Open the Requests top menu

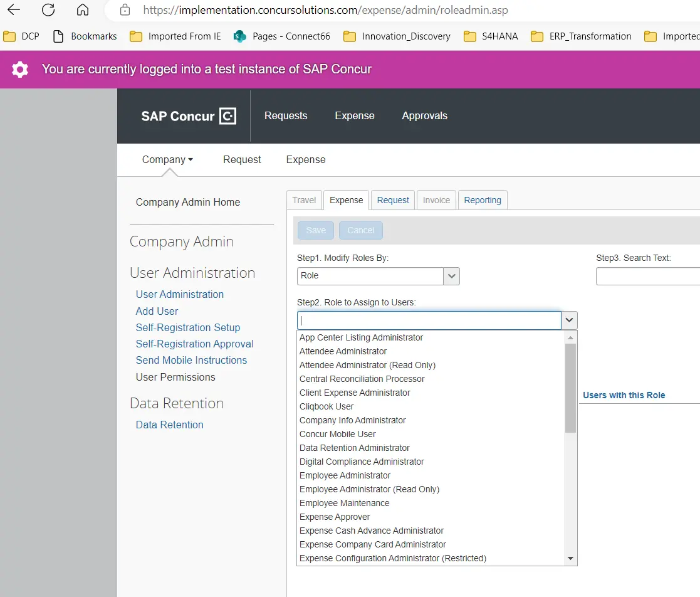coord(286,116)
